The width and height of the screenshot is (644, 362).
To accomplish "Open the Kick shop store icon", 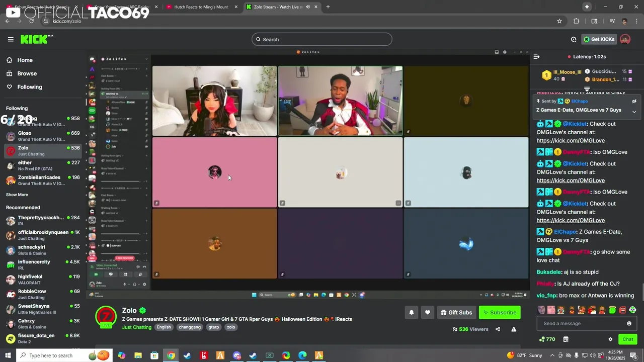I will pos(566,339).
